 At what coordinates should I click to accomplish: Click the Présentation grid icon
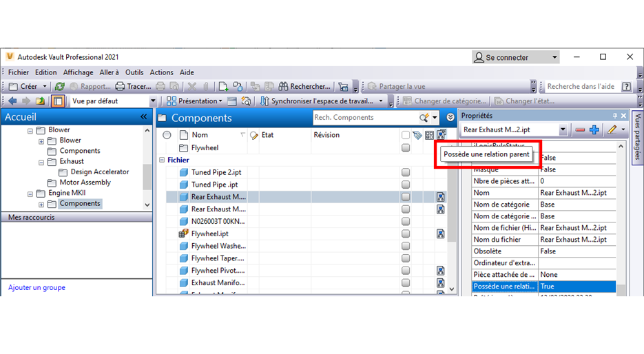tap(172, 101)
